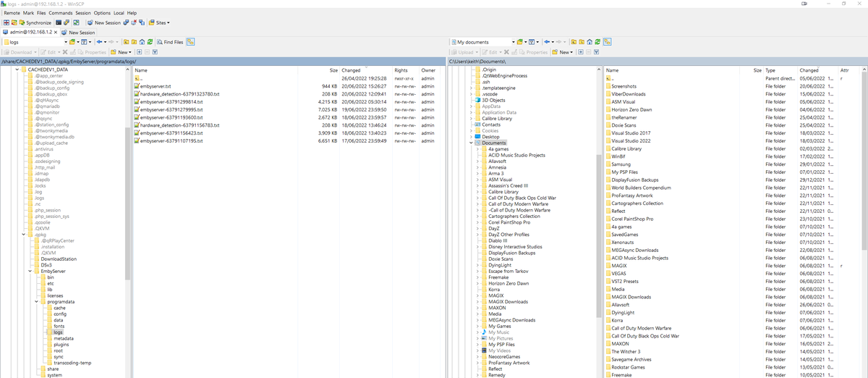Click select files plus icon in local panel
The height and width of the screenshot is (378, 868).
point(581,52)
